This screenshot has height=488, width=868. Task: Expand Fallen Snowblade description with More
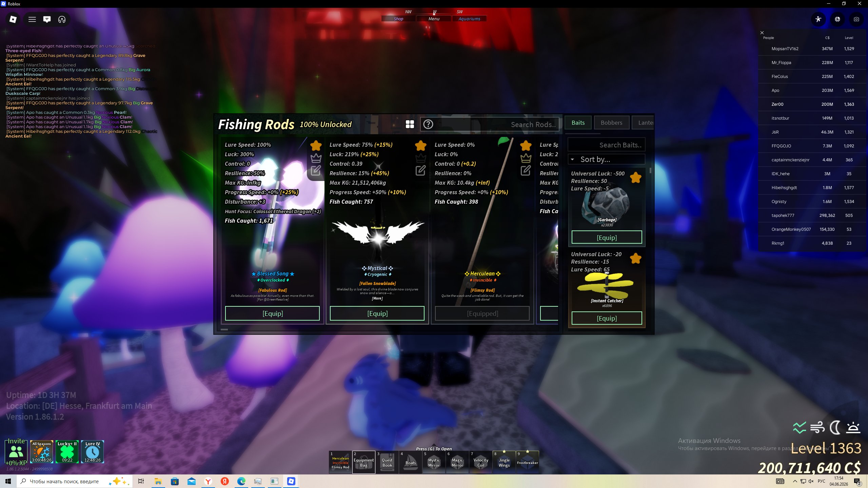pos(377,299)
